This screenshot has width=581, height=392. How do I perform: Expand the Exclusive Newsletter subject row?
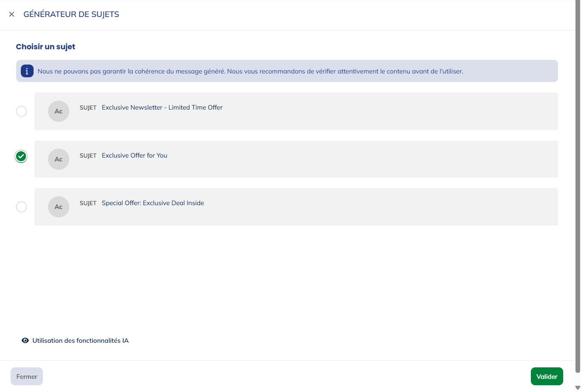[295, 111]
